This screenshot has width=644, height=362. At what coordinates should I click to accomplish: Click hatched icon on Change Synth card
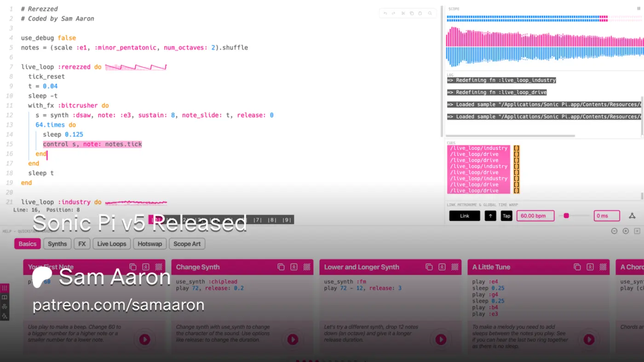(307, 267)
